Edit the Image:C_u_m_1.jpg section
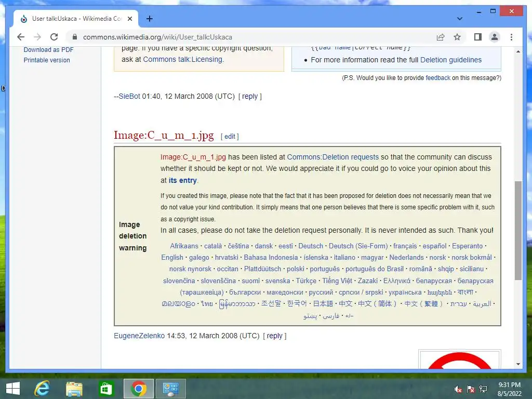532x399 pixels. pos(230,137)
